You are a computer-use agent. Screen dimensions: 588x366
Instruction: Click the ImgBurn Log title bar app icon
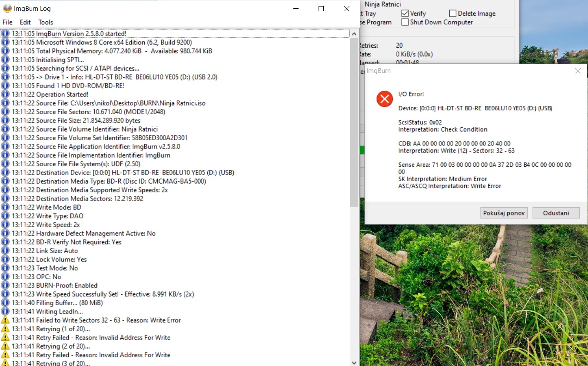[7, 8]
